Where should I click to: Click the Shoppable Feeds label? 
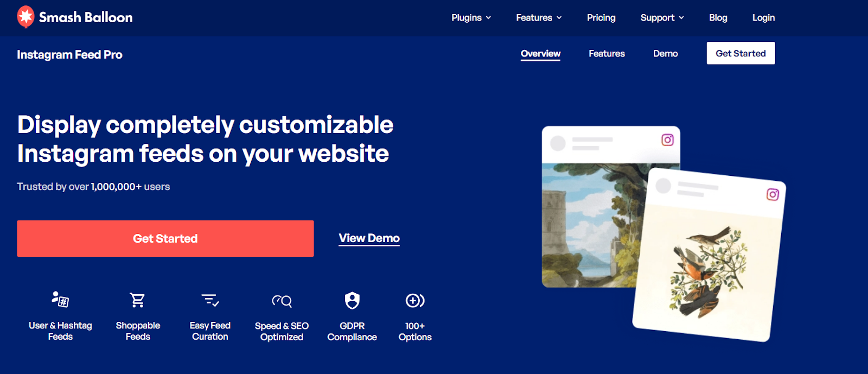[x=138, y=331]
